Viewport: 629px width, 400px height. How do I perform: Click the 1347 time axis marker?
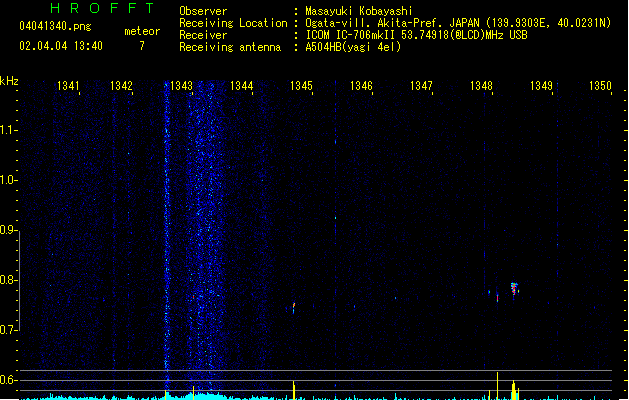pos(421,86)
